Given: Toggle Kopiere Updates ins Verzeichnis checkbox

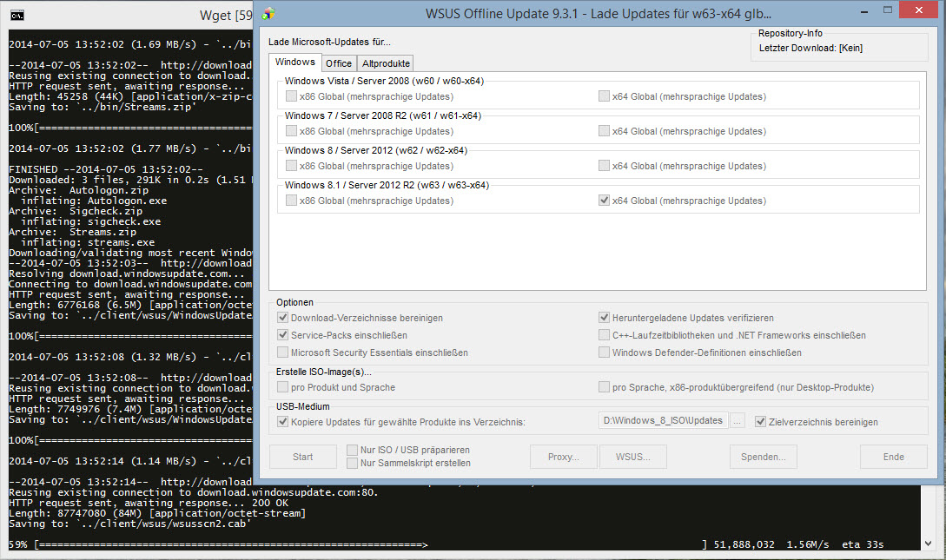Looking at the screenshot, I should click(282, 422).
